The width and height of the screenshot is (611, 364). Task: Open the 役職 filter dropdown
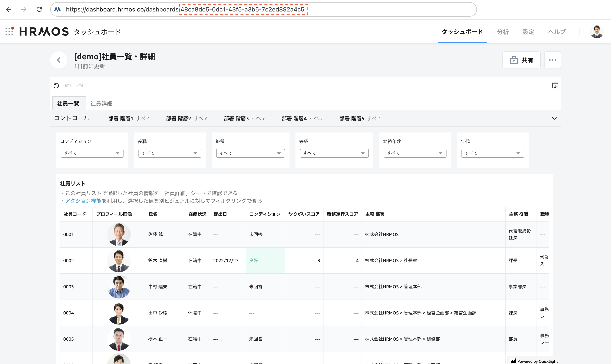[169, 153]
